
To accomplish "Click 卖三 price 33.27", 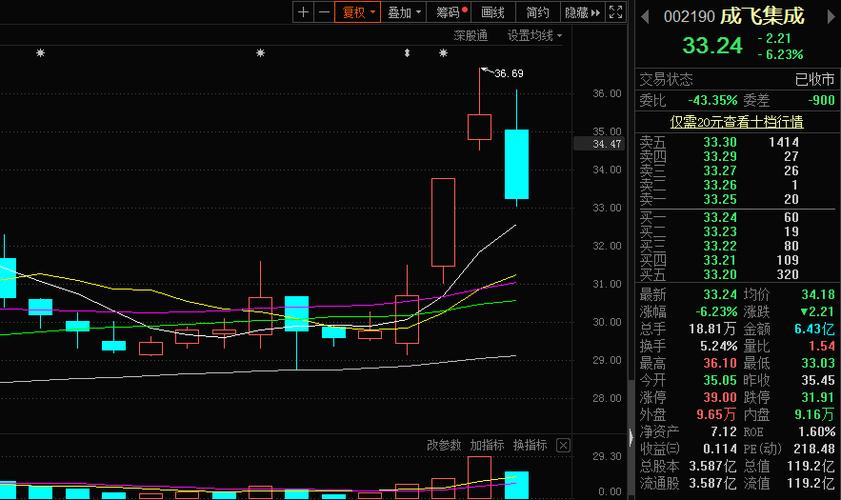I will pos(720,171).
